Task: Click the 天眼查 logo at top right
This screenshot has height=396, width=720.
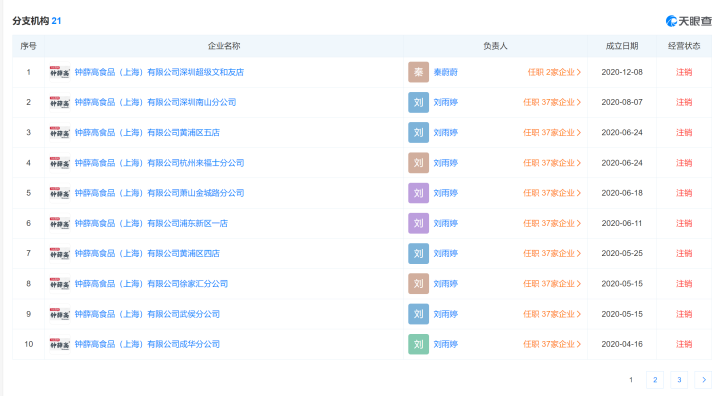Action: [x=688, y=21]
